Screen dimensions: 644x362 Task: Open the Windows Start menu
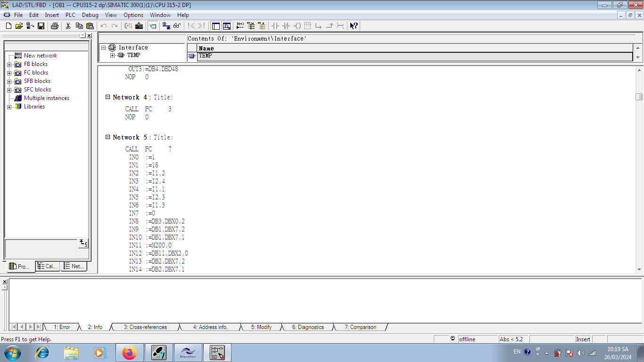click(12, 353)
